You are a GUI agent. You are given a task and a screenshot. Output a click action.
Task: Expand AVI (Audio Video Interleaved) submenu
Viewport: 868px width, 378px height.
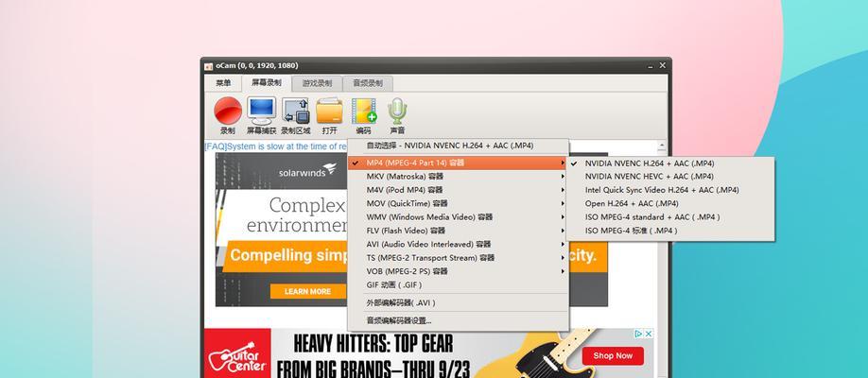tap(458, 244)
